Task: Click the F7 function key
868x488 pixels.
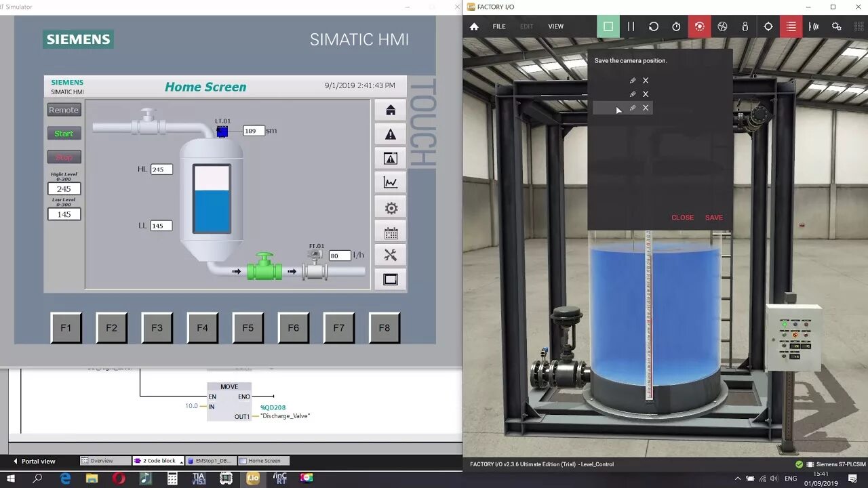Action: tap(338, 328)
